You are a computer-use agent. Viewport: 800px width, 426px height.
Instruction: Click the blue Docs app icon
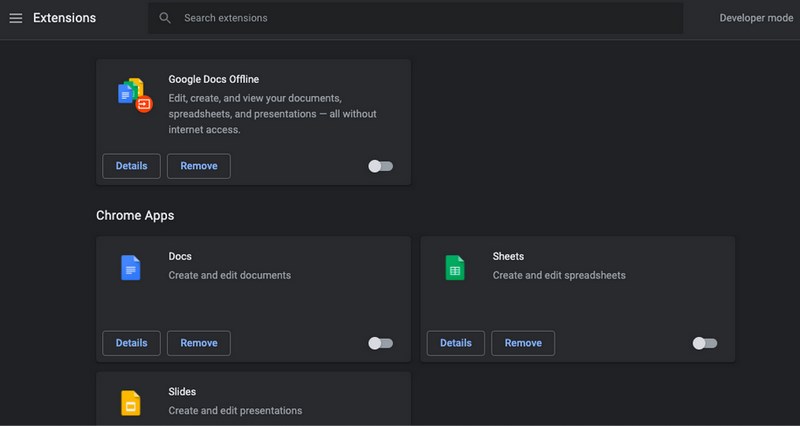131,267
